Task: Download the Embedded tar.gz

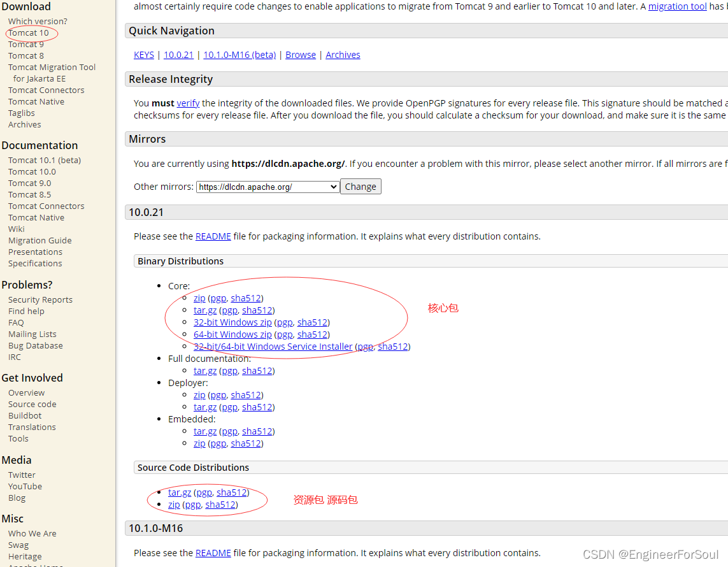Action: 204,431
